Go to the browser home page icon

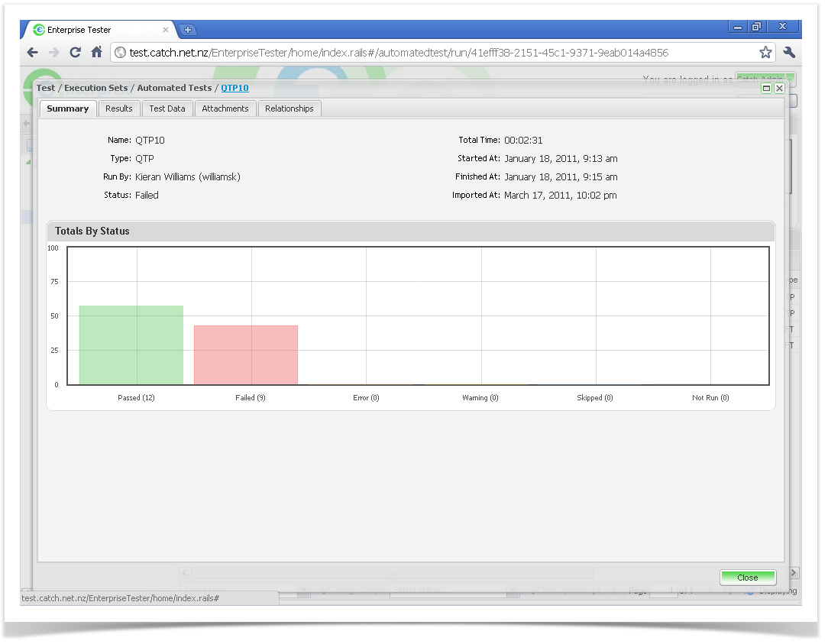coord(97,53)
